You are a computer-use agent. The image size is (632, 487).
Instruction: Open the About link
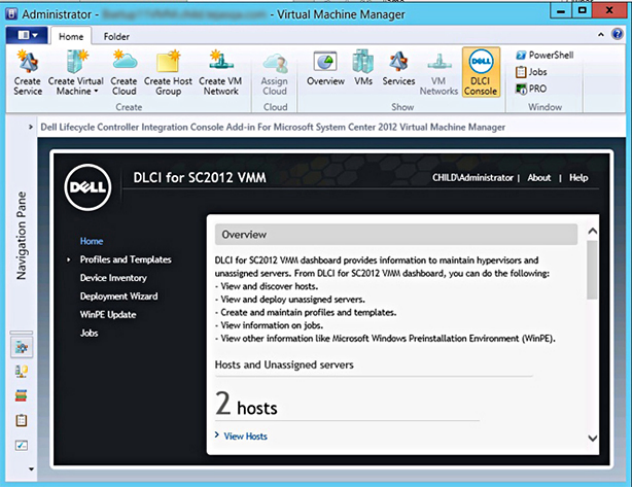coord(539,178)
